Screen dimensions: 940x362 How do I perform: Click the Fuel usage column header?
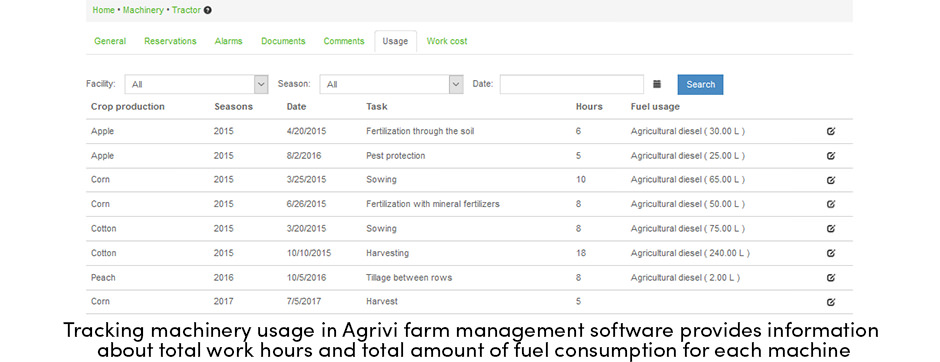click(655, 107)
